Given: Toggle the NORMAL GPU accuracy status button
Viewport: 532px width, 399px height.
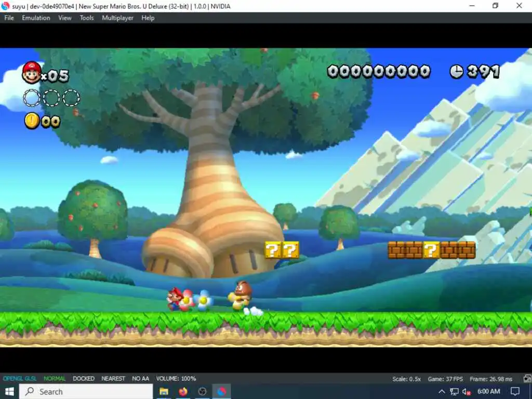Looking at the screenshot, I should [x=55, y=378].
